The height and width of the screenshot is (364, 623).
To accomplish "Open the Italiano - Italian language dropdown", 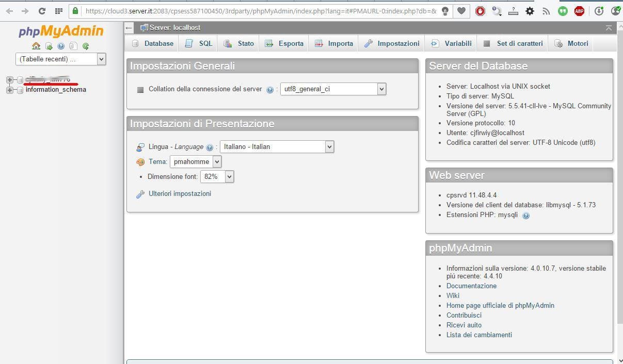I will [277, 147].
